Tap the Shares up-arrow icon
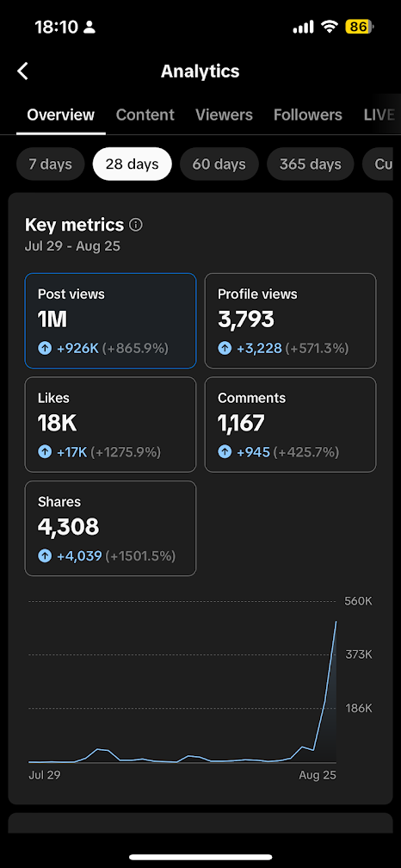 pos(45,555)
